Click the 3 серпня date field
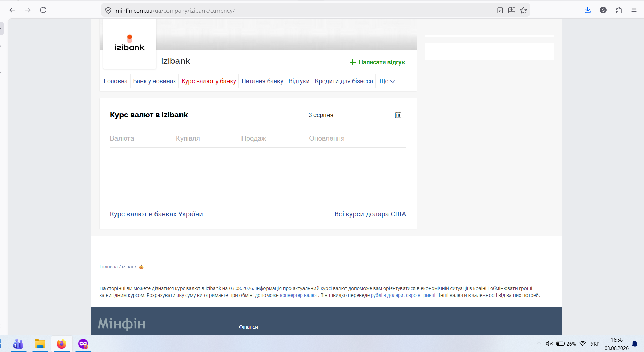Viewport: 644px width, 352px height. pos(355,115)
